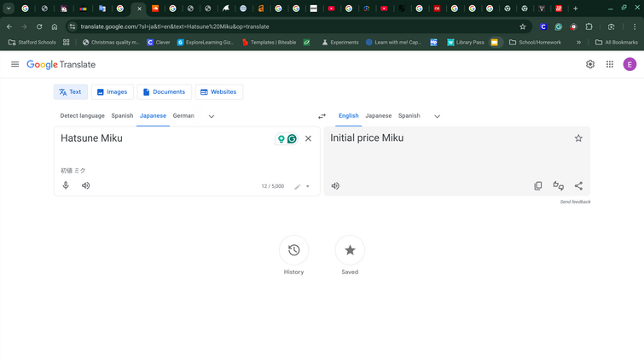This screenshot has height=363, width=644.
Task: Open All Bookmarks folder
Action: [617, 43]
